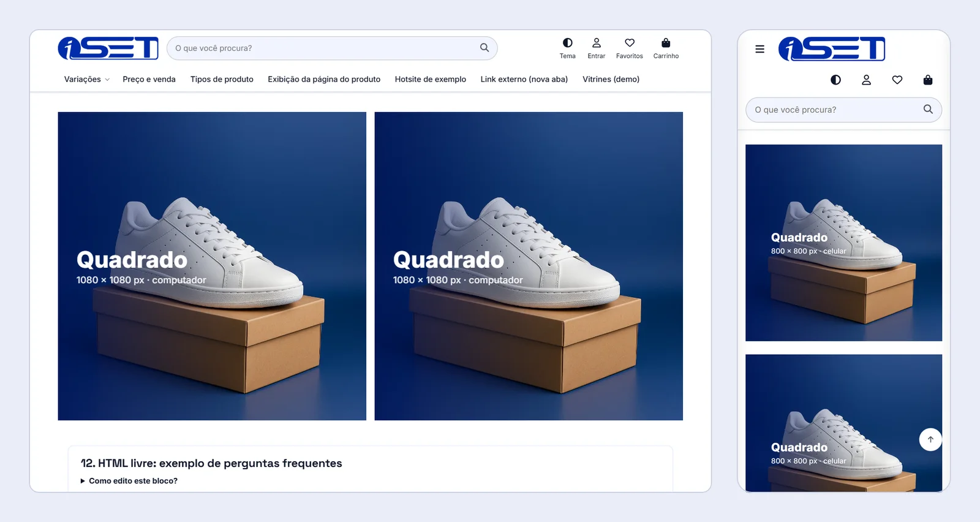Focus the mobile 'O que você procura?' search field

tap(843, 110)
